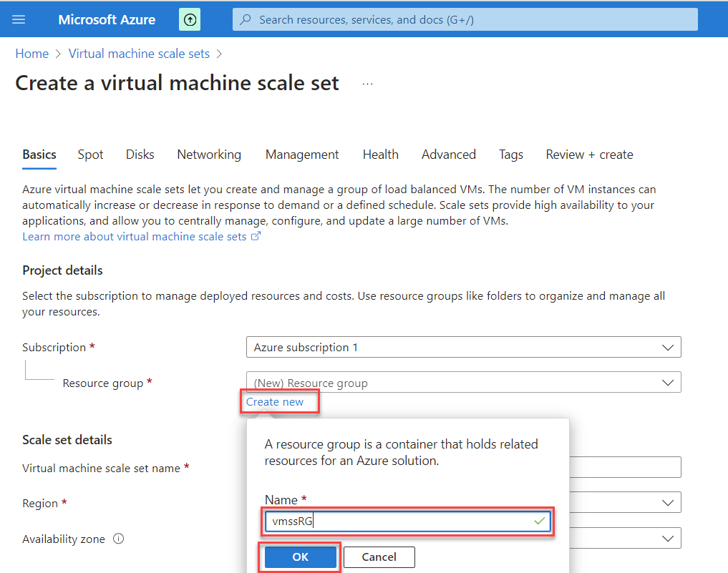Click the Microsoft Azure logo
This screenshot has width=728, height=573.
tap(106, 19)
